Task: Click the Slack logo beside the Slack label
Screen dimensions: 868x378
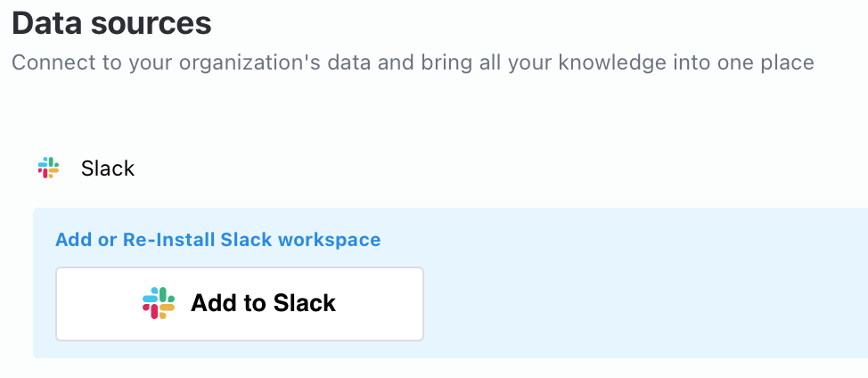Action: [x=48, y=168]
